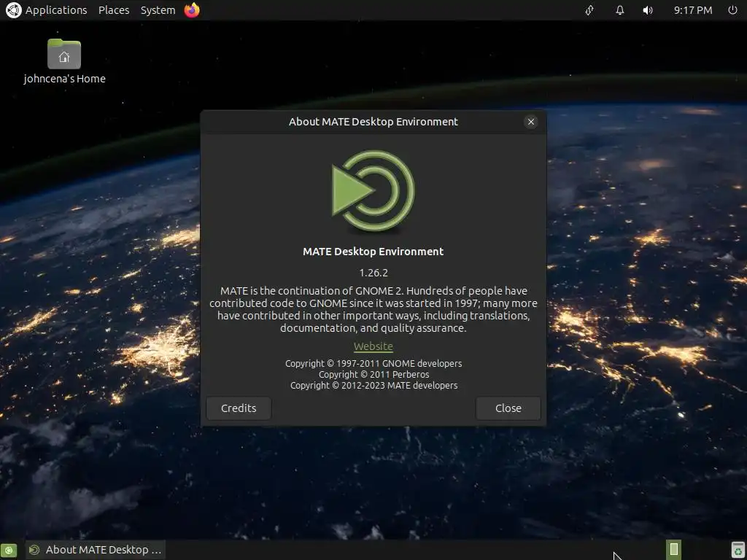The width and height of the screenshot is (747, 560).
Task: Open the network connections indicator
Action: tap(589, 10)
